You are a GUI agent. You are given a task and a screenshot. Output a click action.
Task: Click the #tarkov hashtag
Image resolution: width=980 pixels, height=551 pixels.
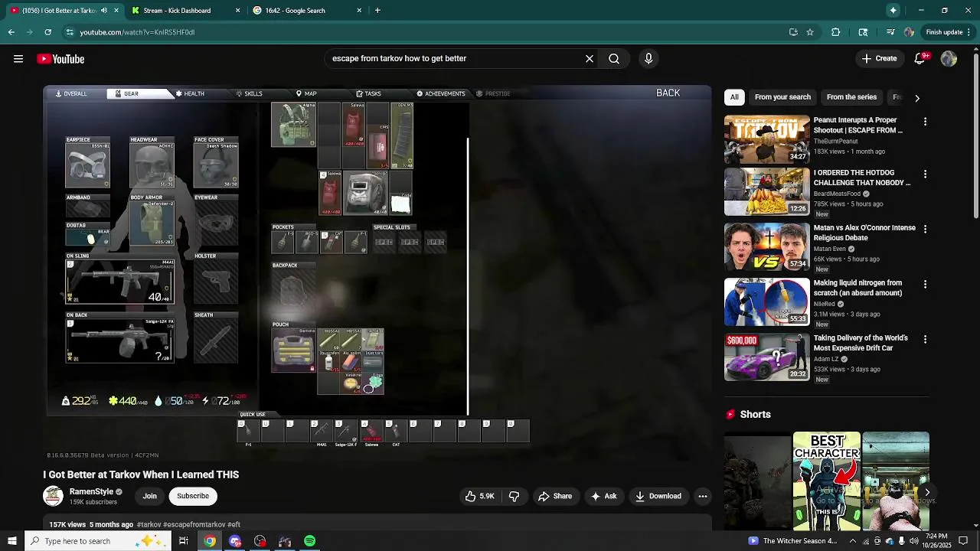pyautogui.click(x=149, y=525)
